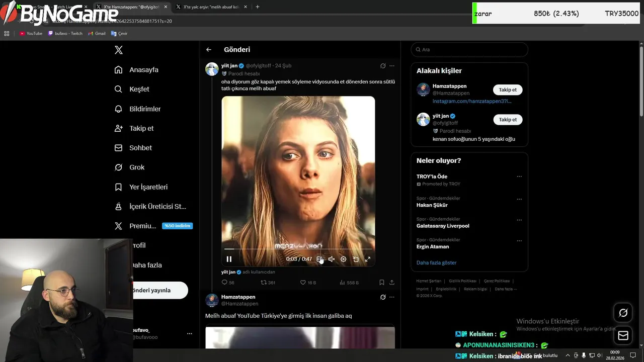Open the Galatasaray Liverpool trend
644x362 pixels.
tap(443, 226)
